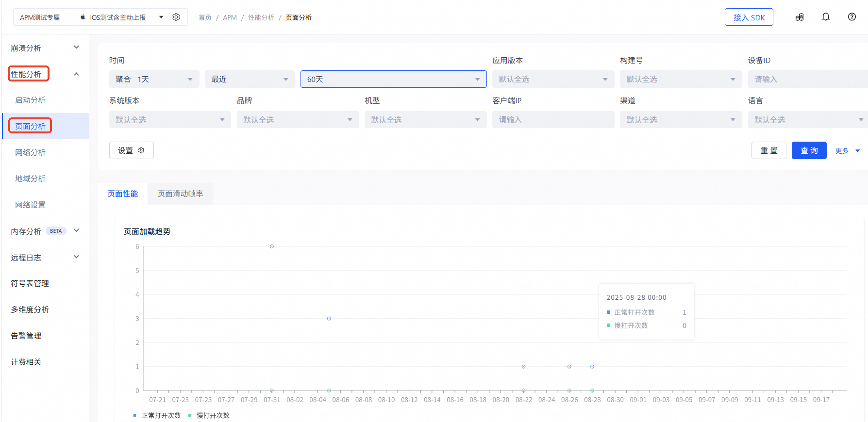Open 启动分析 in sidebar
This screenshot has height=422, width=868.
(31, 100)
